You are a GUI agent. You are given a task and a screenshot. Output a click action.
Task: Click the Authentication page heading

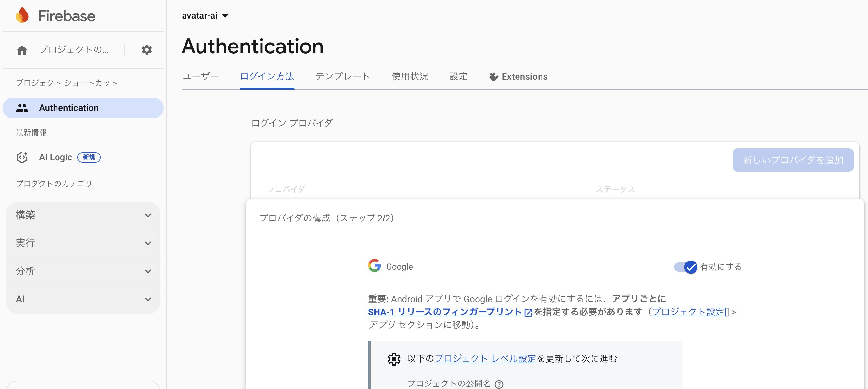[x=252, y=46]
